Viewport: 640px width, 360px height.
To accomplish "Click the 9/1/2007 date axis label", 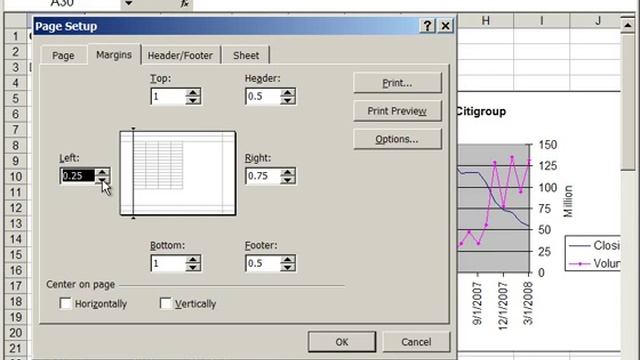I will pyautogui.click(x=477, y=304).
